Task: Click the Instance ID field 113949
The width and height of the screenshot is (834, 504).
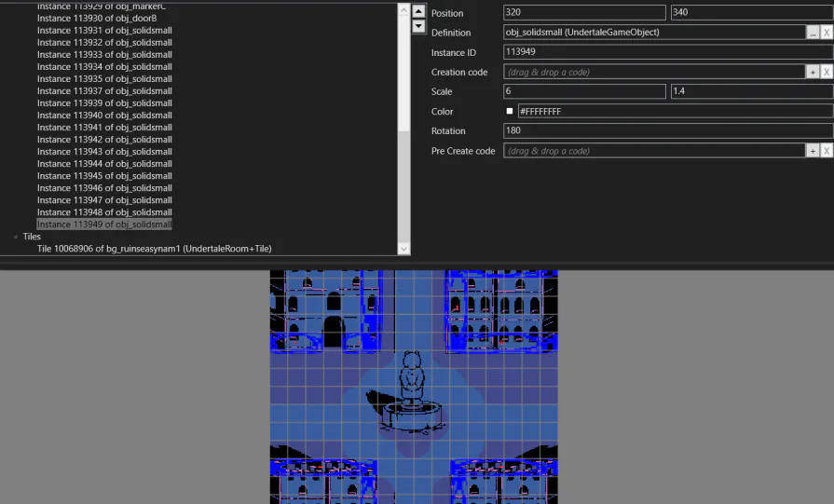Action: pyautogui.click(x=668, y=51)
